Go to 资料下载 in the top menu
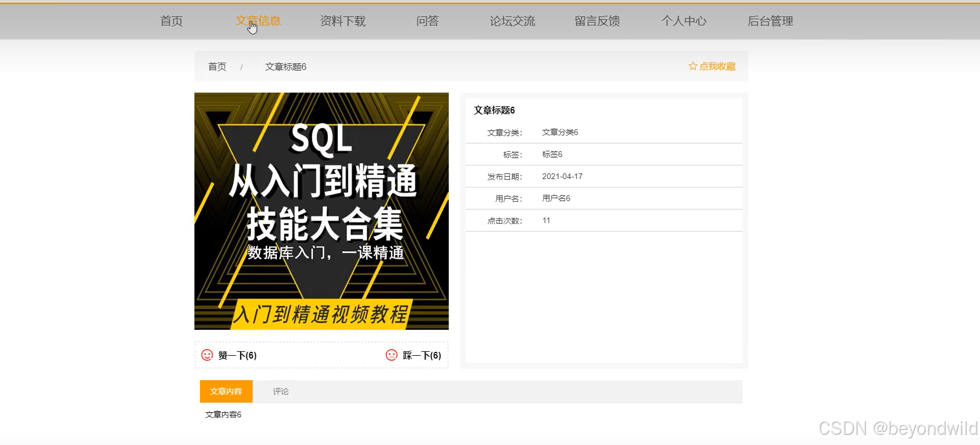Image resolution: width=980 pixels, height=445 pixels. tap(342, 21)
